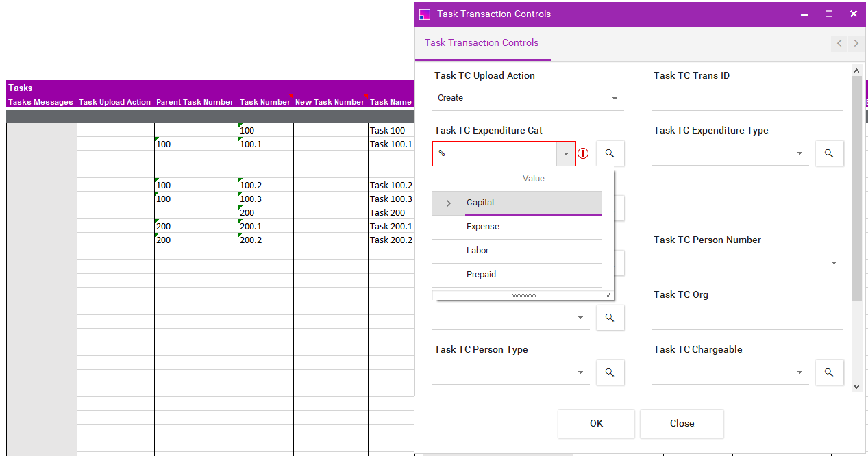Click Task TC Expenditure Cat input field

pos(495,153)
